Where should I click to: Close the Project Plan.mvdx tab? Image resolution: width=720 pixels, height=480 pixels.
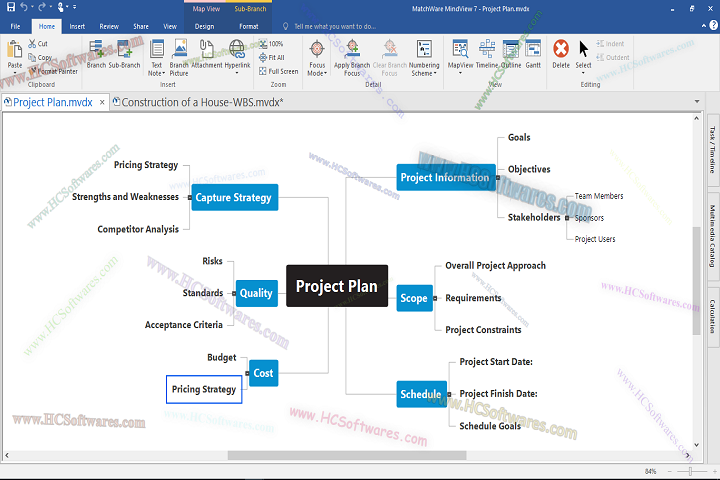[x=102, y=102]
